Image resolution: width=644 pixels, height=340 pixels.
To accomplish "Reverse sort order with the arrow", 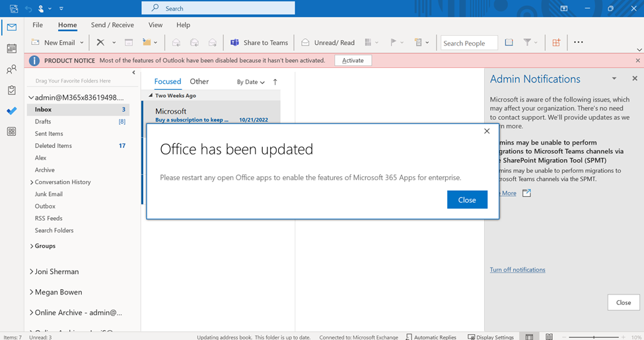I will [x=275, y=82].
